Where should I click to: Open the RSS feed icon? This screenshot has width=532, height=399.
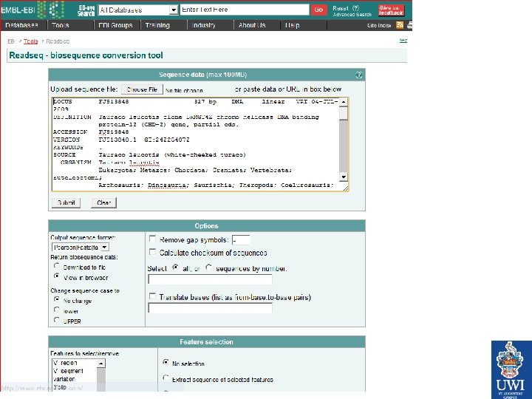pos(400,25)
